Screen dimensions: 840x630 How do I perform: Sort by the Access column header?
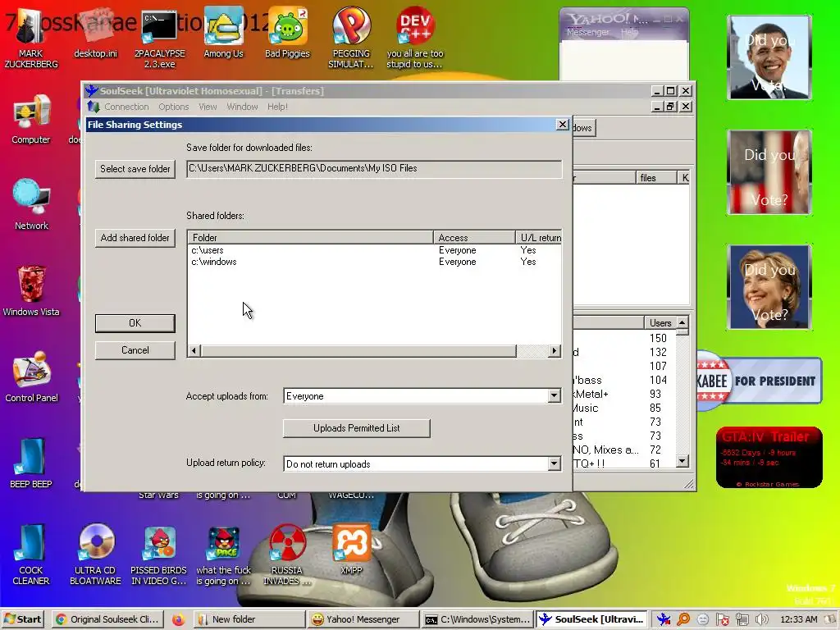pyautogui.click(x=474, y=237)
